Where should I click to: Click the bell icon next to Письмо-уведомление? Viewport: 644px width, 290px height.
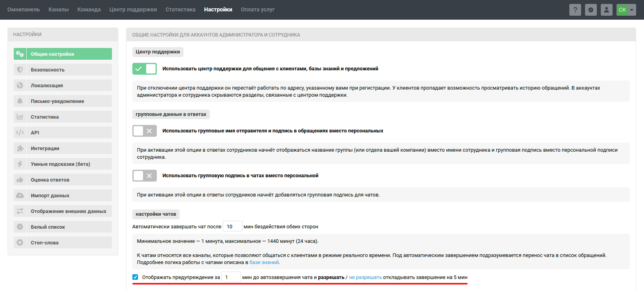20,101
